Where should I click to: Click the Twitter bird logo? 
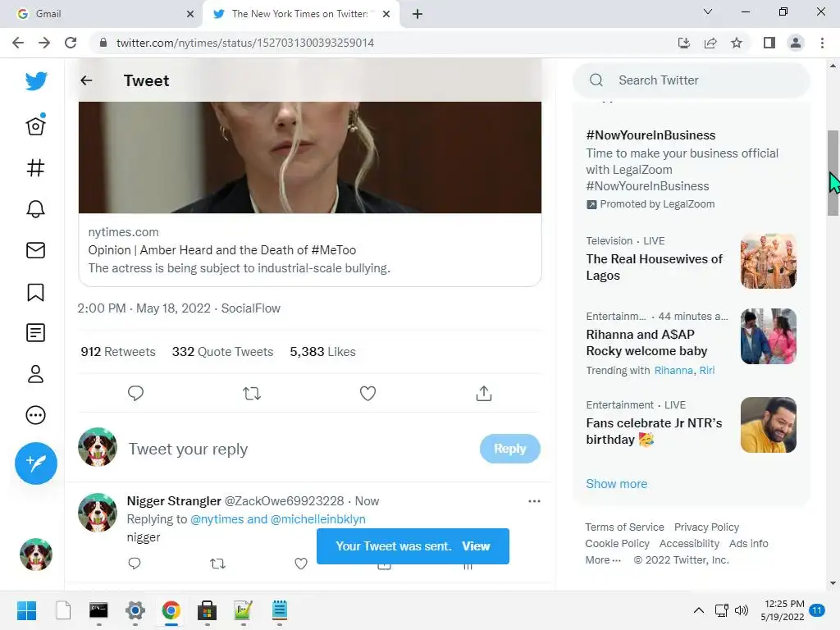36,81
